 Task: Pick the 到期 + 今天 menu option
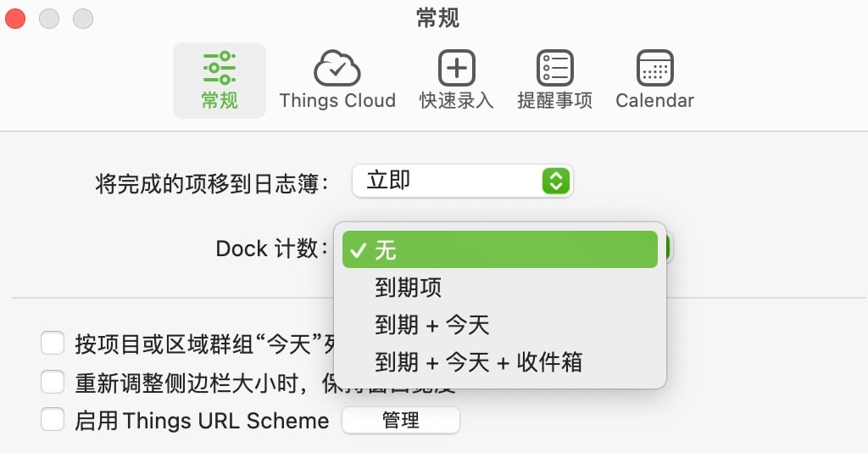coord(432,325)
